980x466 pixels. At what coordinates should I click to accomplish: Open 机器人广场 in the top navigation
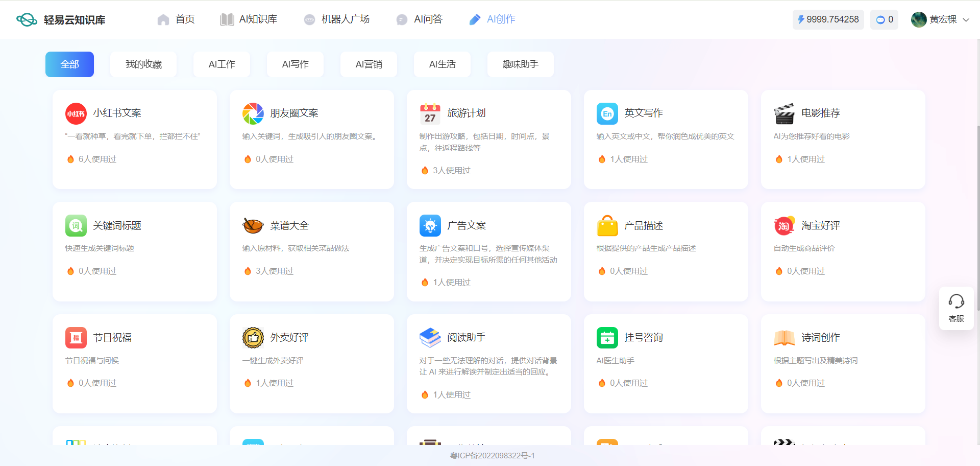point(336,19)
